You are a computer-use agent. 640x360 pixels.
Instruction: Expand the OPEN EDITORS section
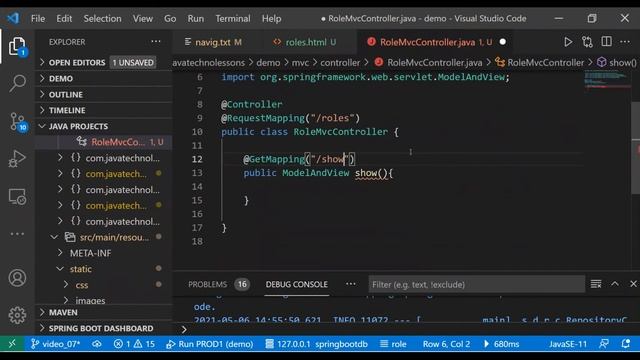tap(104, 62)
